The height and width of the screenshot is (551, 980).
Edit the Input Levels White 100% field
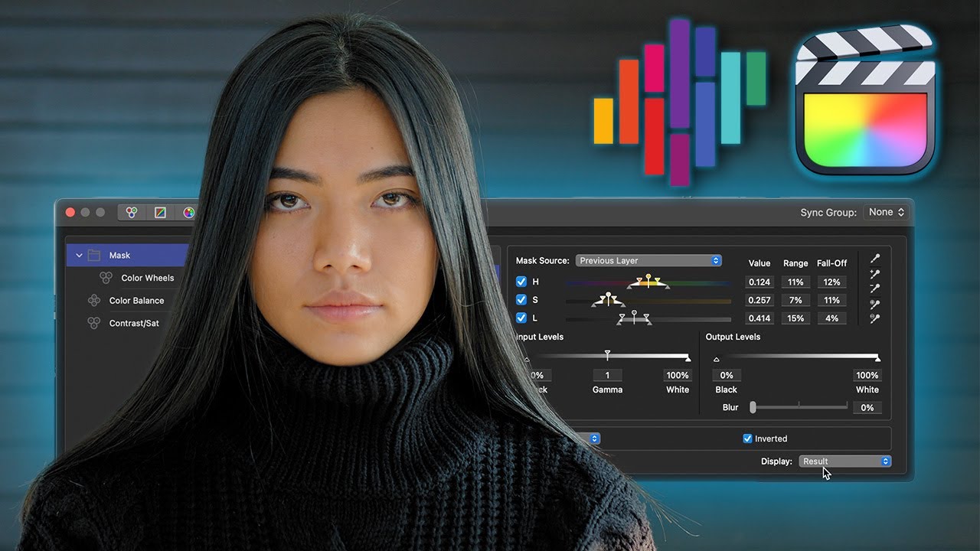click(677, 375)
